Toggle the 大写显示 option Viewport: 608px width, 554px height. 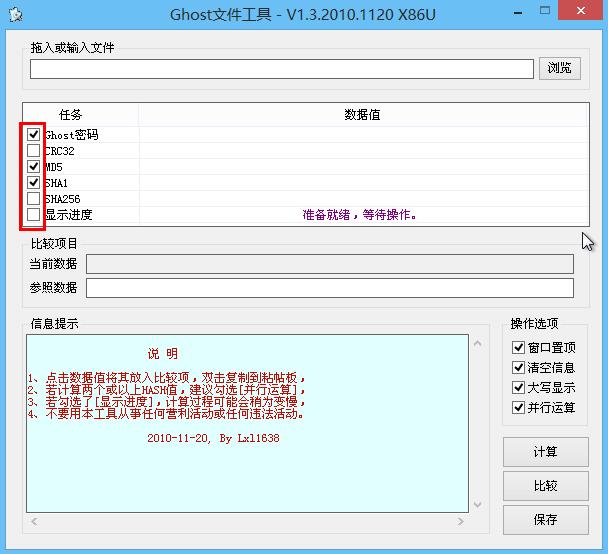[x=518, y=387]
